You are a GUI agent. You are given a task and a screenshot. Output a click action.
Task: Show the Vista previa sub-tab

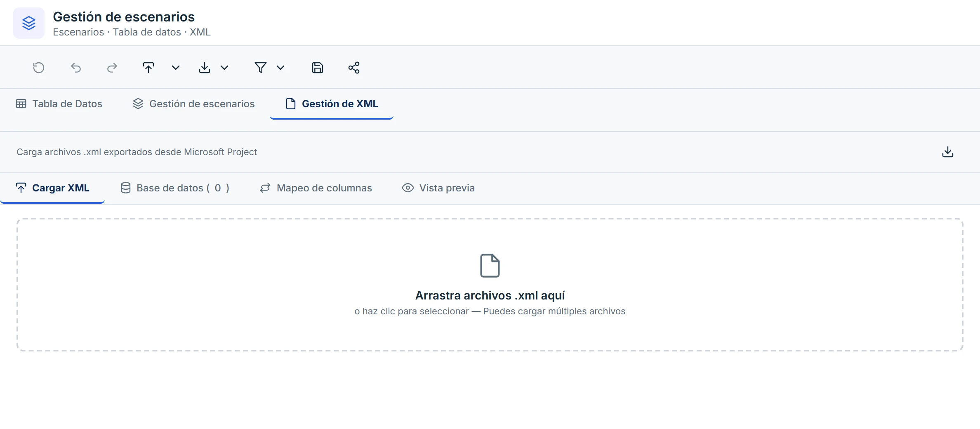click(438, 188)
